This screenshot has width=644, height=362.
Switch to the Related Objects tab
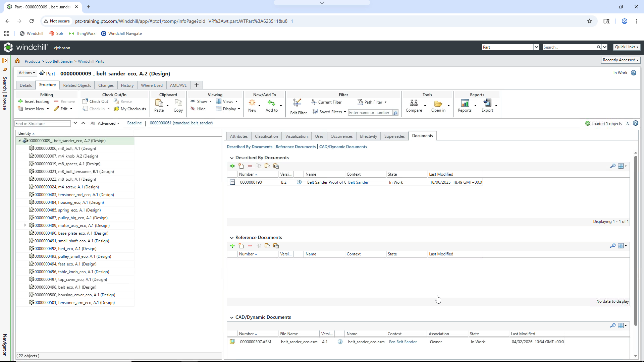pyautogui.click(x=77, y=85)
